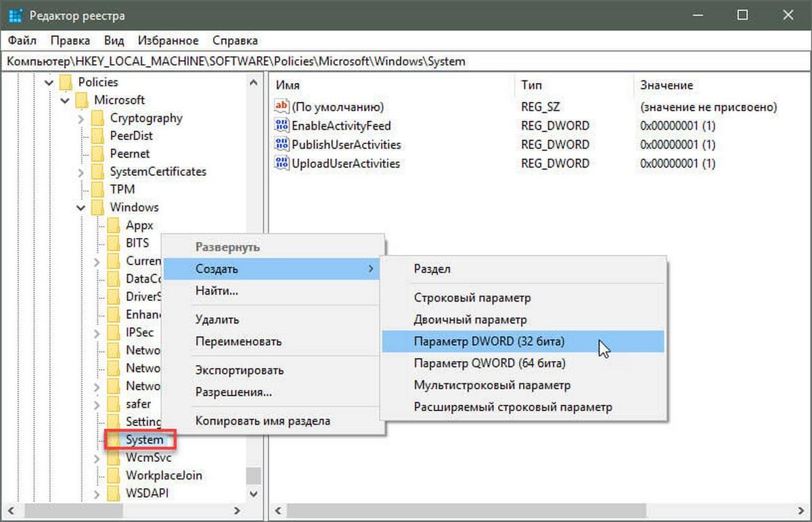Click the (По умолчанию) string value icon
This screenshot has width=812, height=522.
point(281,107)
